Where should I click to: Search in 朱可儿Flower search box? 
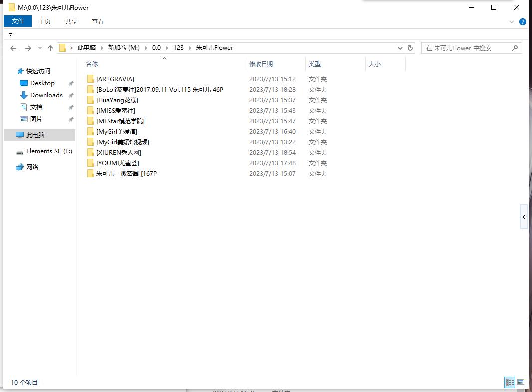[471, 48]
